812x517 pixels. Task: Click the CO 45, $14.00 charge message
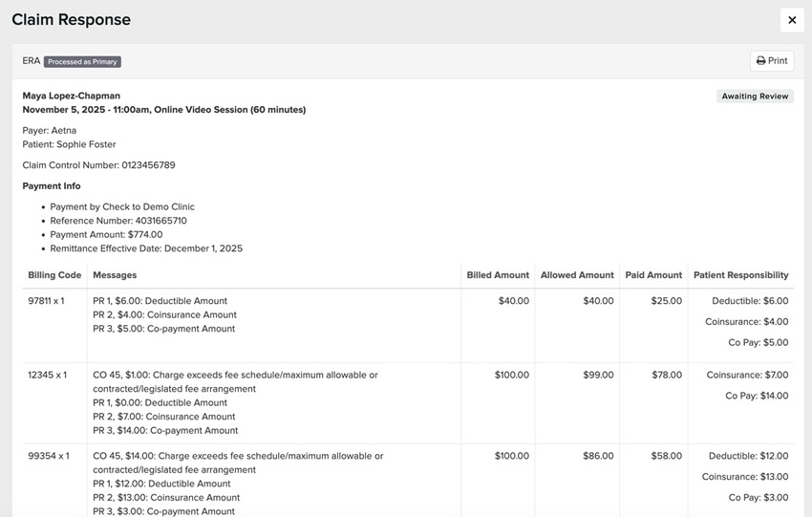[x=238, y=463]
